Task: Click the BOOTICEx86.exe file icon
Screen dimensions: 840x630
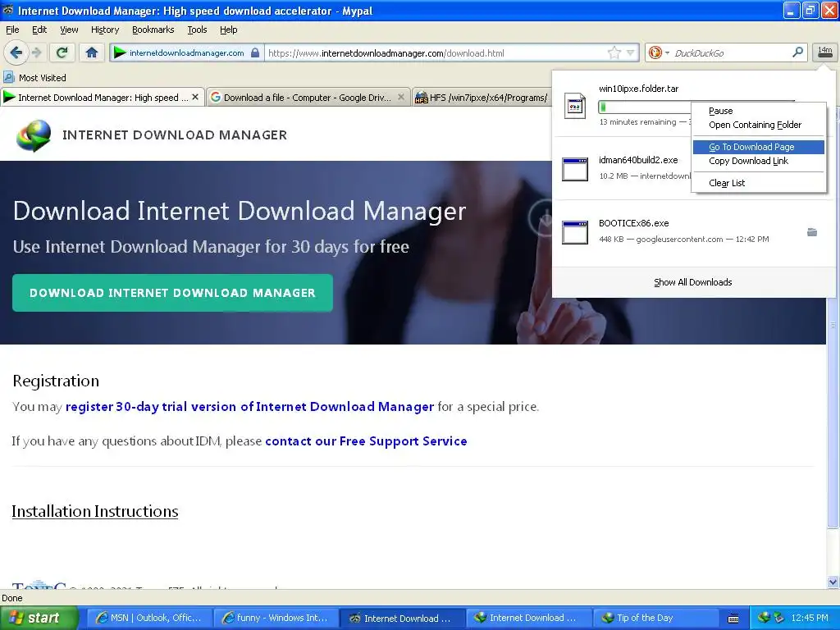Action: coord(575,232)
